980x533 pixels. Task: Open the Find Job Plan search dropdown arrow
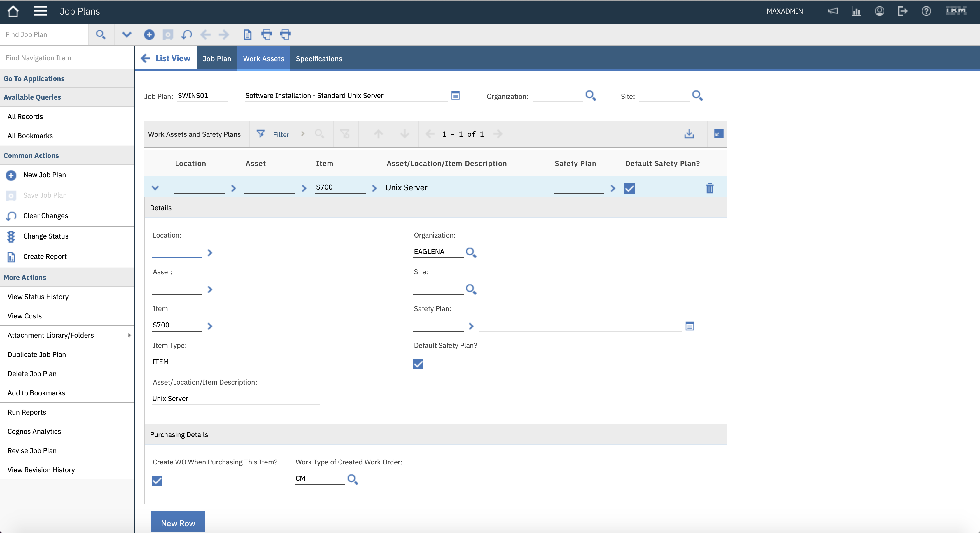[127, 35]
